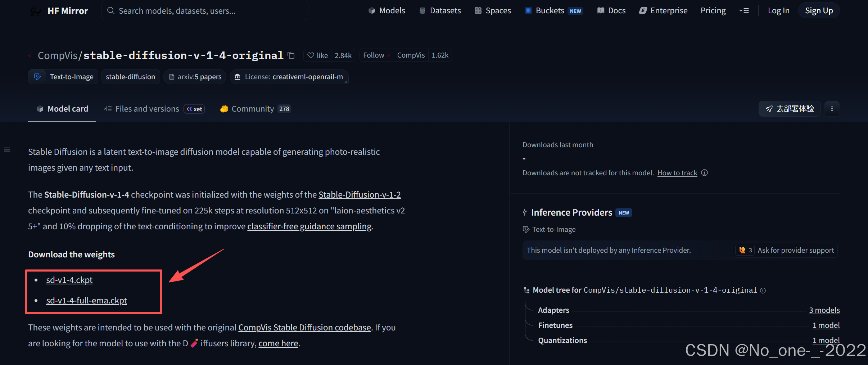The width and height of the screenshot is (868, 365).
Task: Click the Models cube icon
Action: coord(372,10)
